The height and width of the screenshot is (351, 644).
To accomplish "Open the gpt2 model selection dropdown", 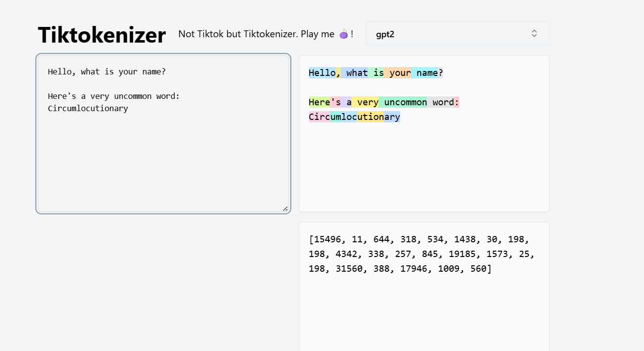I will (x=457, y=33).
